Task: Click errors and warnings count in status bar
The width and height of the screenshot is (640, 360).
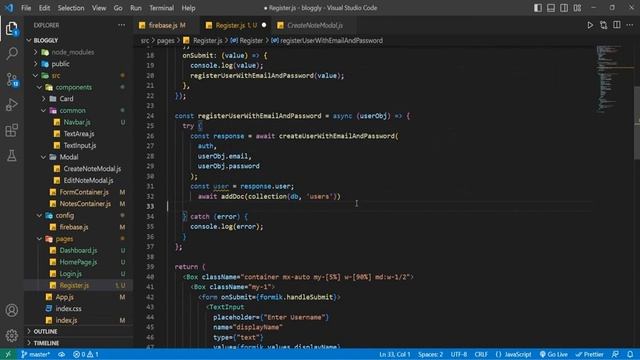Action: (86, 354)
